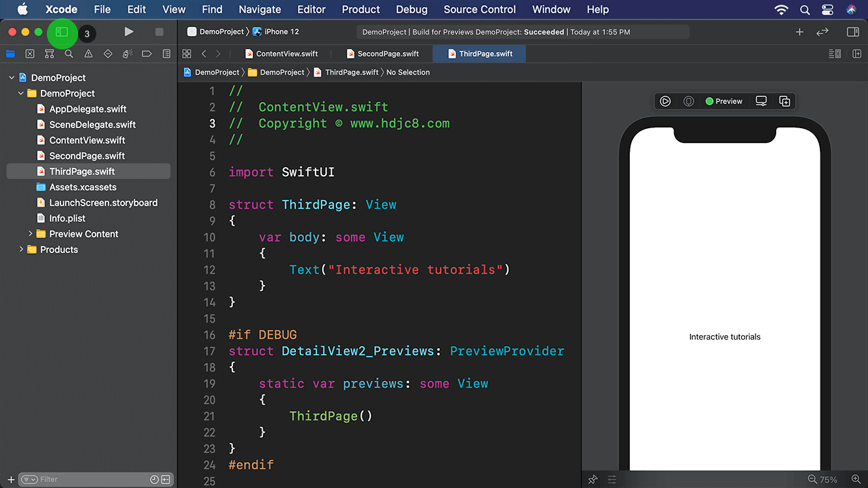Screen dimensions: 868x488
Task: Open Info.plist in navigator
Action: click(67, 218)
